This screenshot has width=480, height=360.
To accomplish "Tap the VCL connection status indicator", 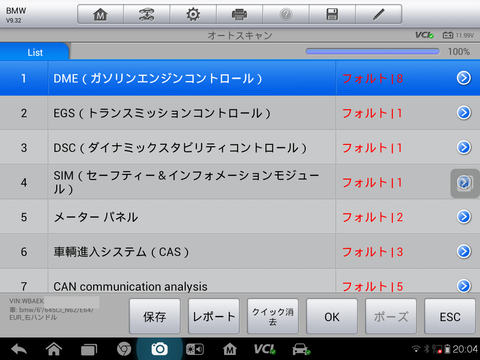I will point(424,35).
